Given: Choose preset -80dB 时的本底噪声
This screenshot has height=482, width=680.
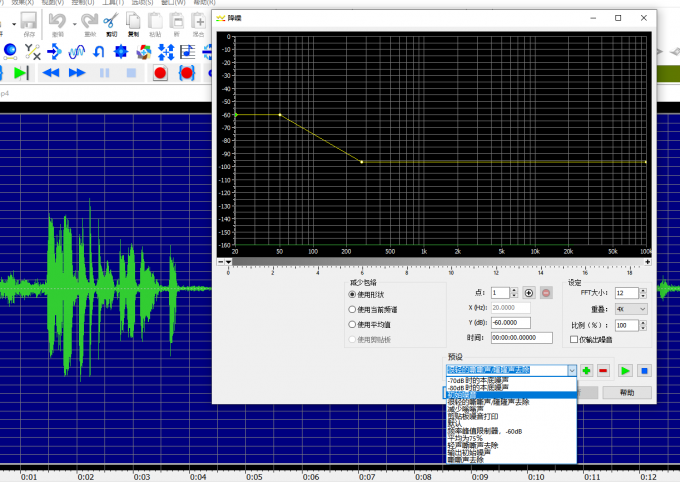Looking at the screenshot, I should pyautogui.click(x=512, y=387).
